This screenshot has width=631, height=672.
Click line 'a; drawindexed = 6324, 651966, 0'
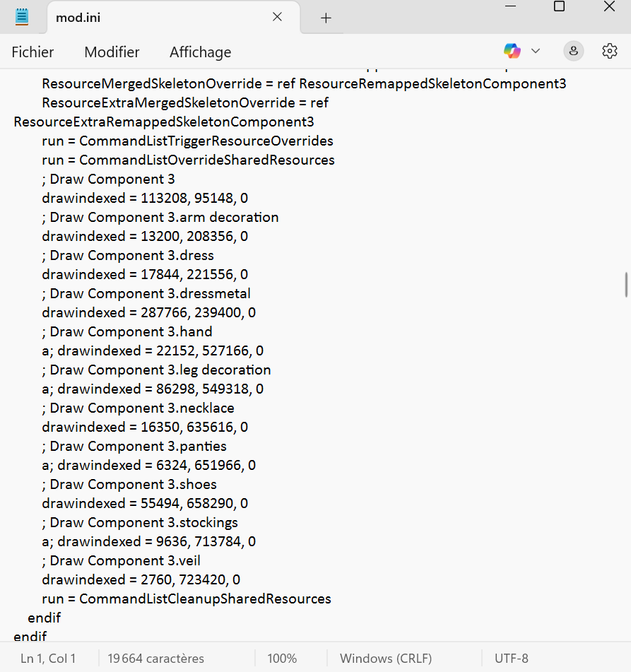pyautogui.click(x=149, y=465)
